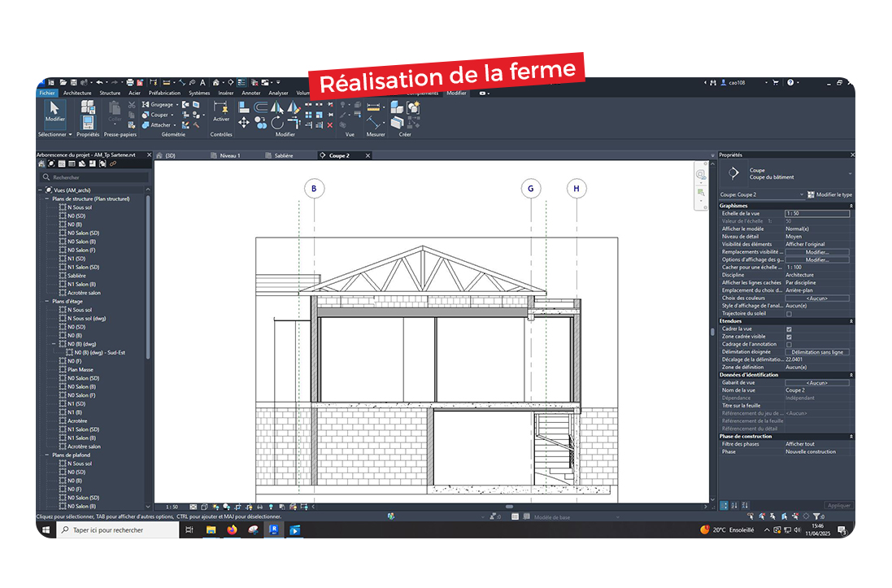Click the Créer create-similar cube icon
892x588 pixels.
coord(397,107)
